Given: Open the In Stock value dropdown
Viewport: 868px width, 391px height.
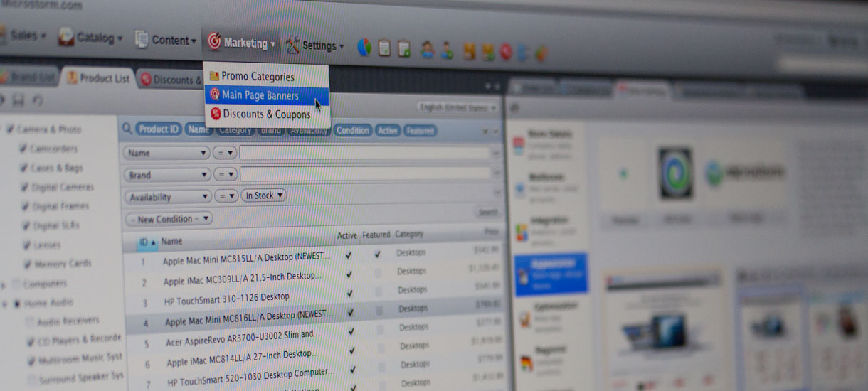Looking at the screenshot, I should click(264, 195).
